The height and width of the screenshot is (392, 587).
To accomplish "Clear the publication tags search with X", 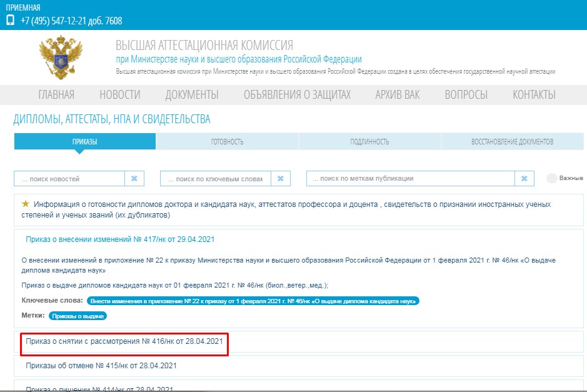I will point(524,179).
